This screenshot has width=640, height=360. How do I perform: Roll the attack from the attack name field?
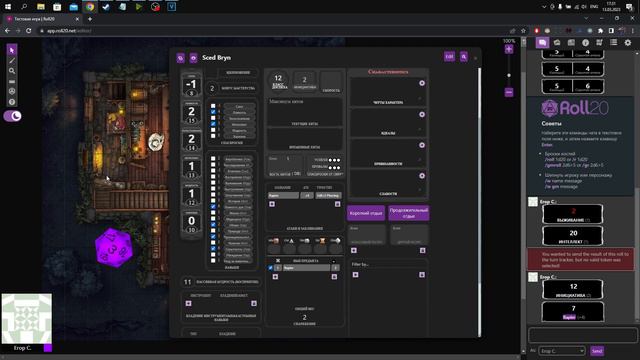(283, 196)
